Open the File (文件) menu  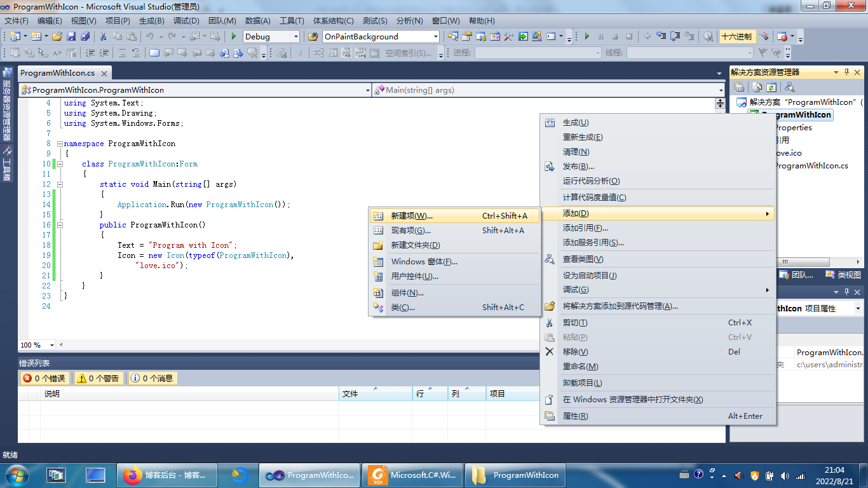17,21
